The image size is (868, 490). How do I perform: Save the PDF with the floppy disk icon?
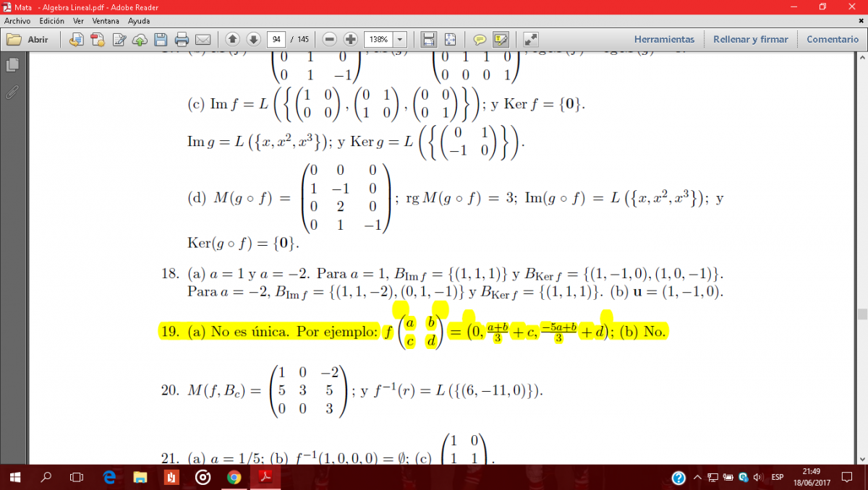coord(161,39)
